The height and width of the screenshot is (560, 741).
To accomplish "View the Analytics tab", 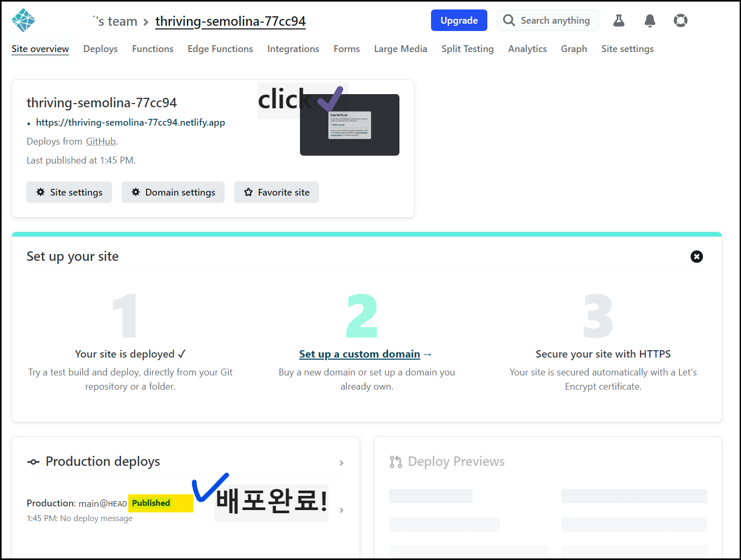I will point(527,49).
